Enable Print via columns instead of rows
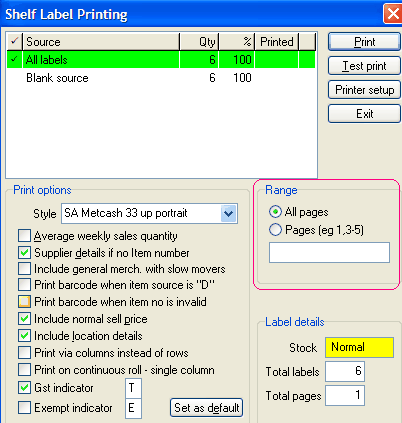Image resolution: width=402 pixels, height=423 pixels. coord(24,352)
